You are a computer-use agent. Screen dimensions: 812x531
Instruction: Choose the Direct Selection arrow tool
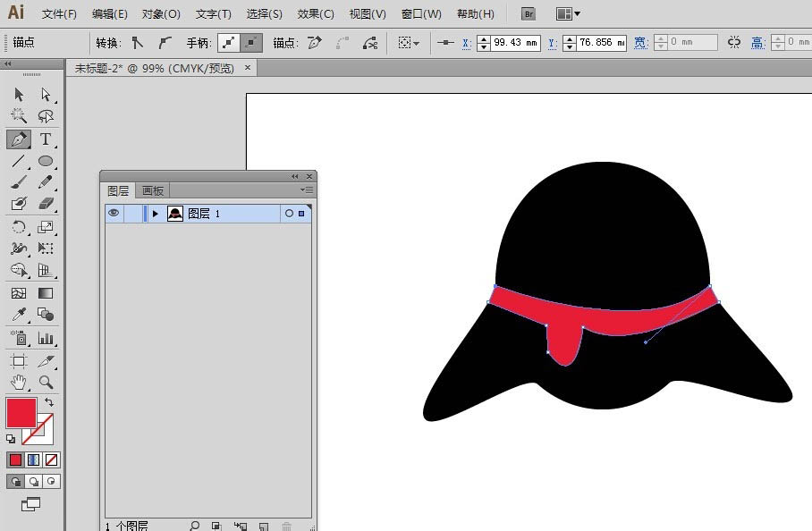click(45, 95)
